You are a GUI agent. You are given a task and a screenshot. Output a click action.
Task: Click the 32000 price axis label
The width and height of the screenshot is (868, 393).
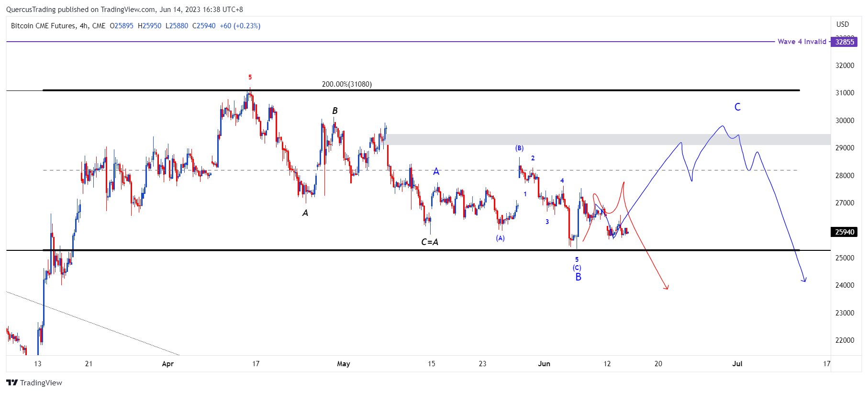[x=845, y=66]
